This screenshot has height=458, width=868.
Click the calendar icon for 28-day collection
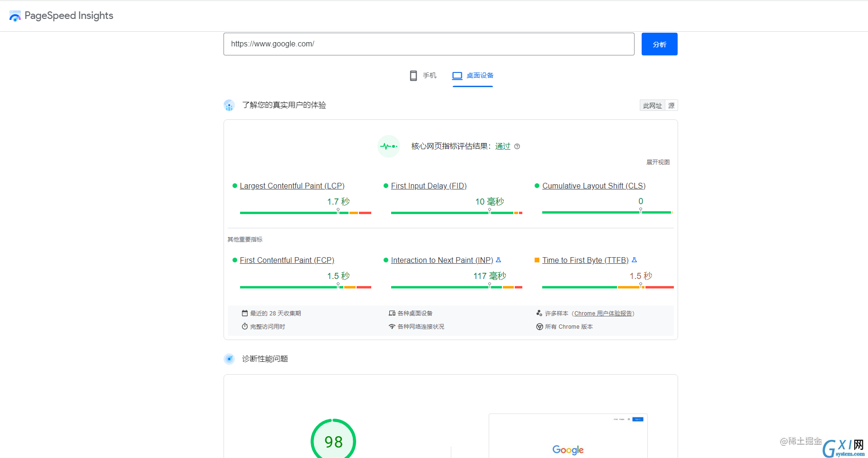[x=245, y=313]
